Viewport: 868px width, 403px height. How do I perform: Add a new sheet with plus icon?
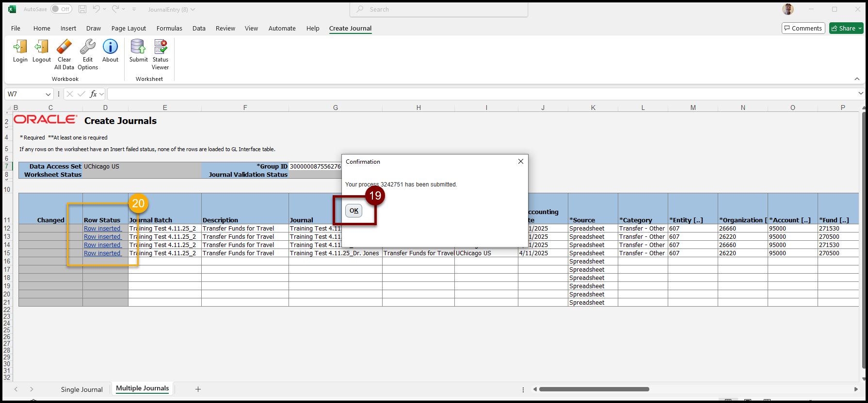click(198, 389)
